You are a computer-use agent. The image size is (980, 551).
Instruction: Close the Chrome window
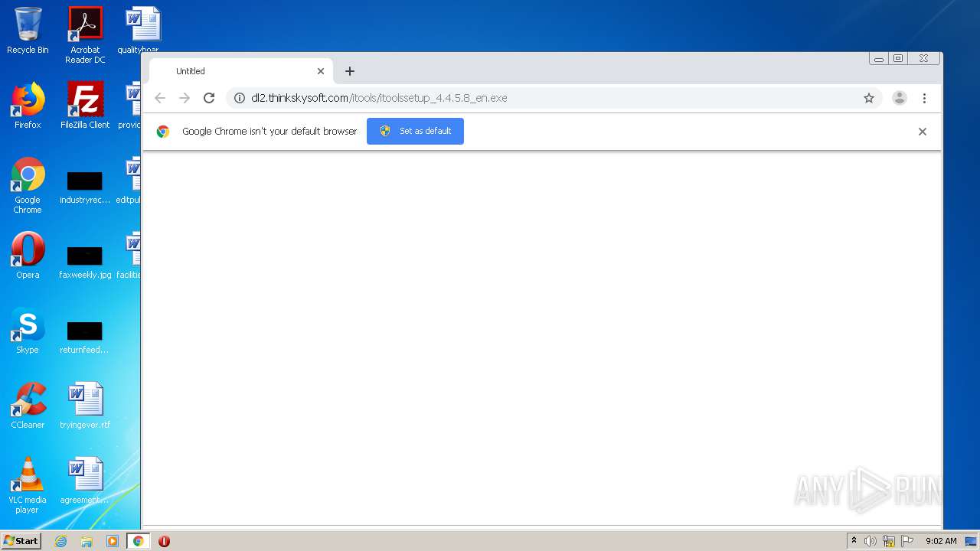click(x=924, y=59)
